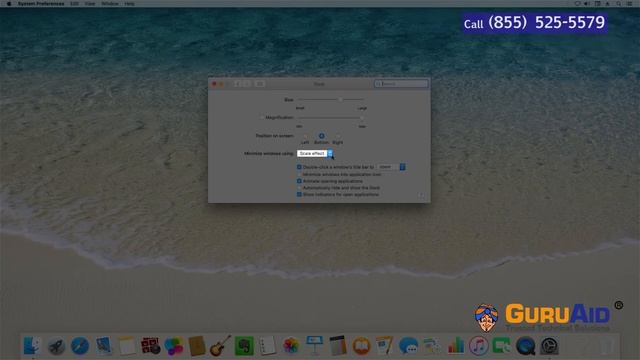Open Mail stamp icon in Dock

coord(104,346)
